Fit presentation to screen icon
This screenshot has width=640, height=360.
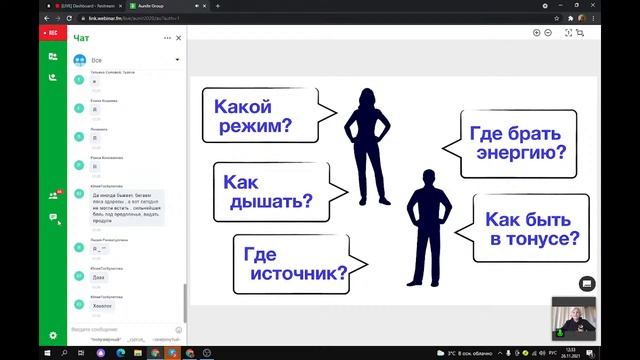click(568, 33)
